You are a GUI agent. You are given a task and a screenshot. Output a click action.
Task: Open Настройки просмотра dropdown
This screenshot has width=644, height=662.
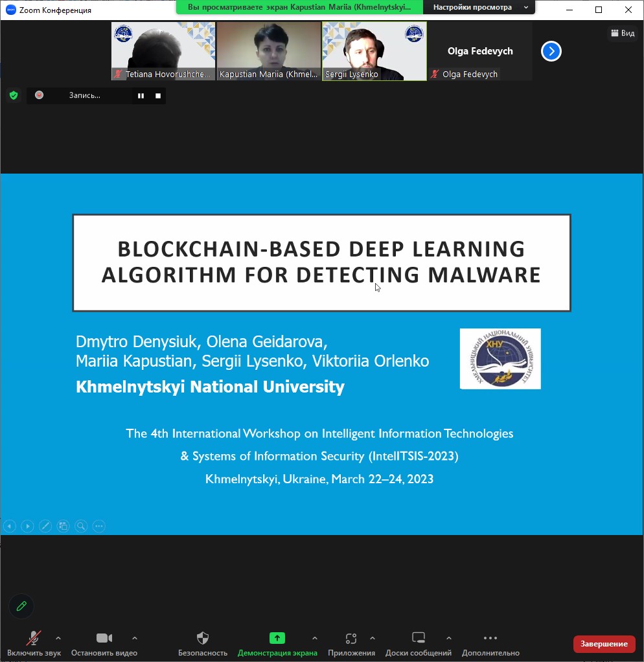click(479, 8)
